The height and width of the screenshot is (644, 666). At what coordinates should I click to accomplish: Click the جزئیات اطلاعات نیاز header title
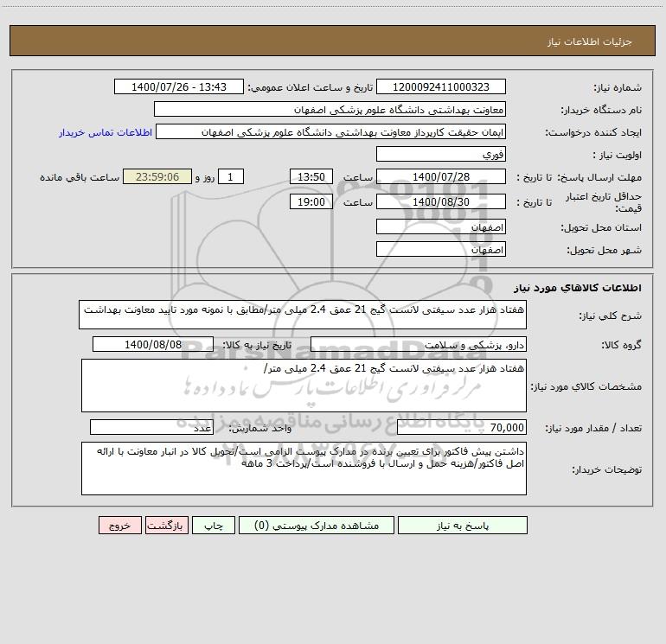click(x=590, y=41)
